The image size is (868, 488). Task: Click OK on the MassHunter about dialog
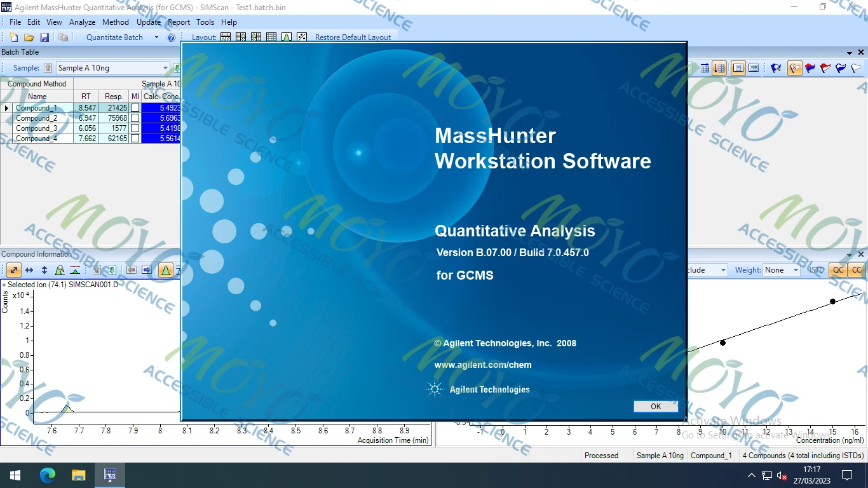coord(656,407)
